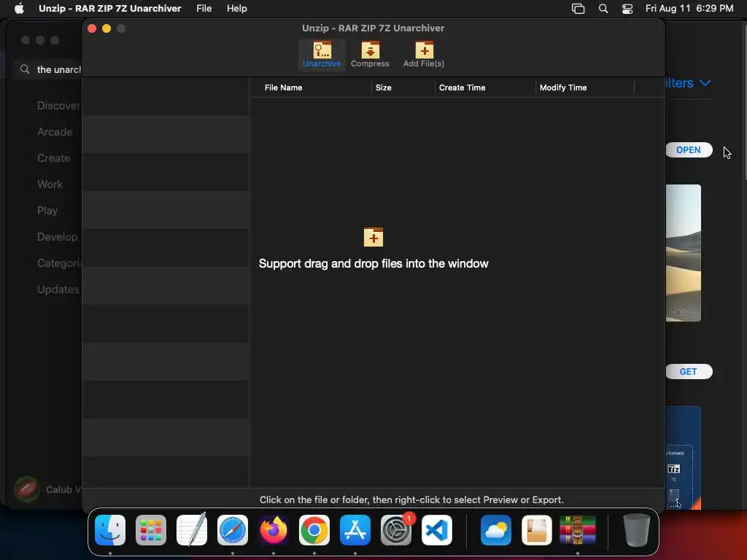Image resolution: width=747 pixels, height=560 pixels.
Task: Select Play in App Store sidebar
Action: (47, 211)
